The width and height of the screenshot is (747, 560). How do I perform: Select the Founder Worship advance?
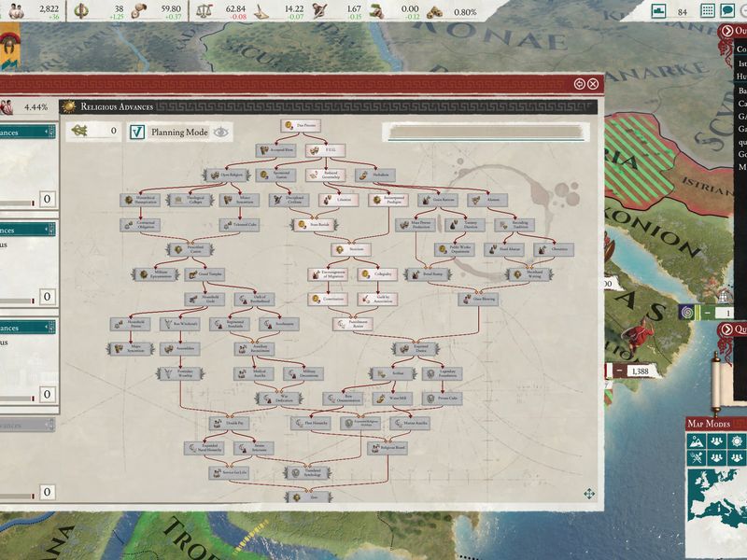click(x=180, y=374)
